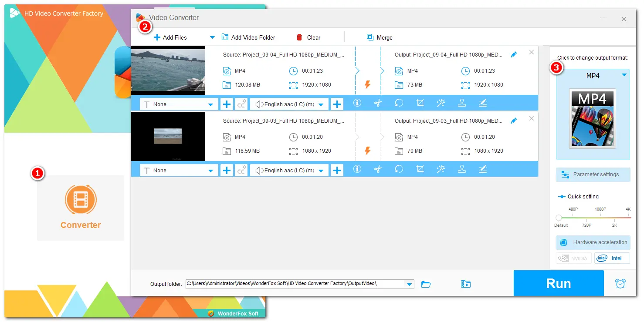Rotate Project_09-04 video
644x322 pixels.
(399, 103)
